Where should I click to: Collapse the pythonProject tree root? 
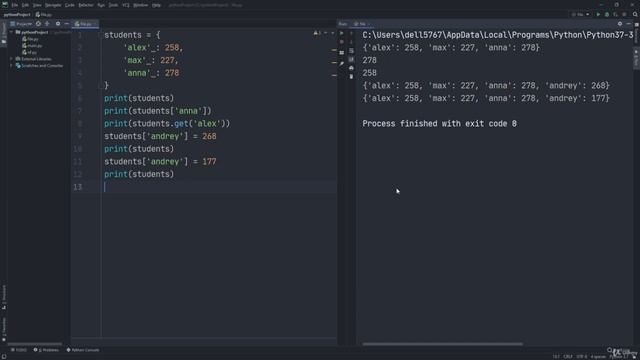11,32
